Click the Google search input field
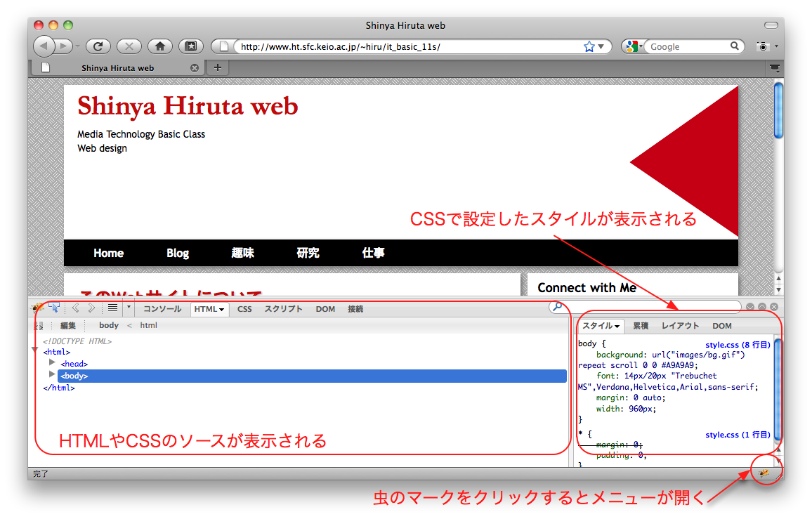Image resolution: width=812 pixels, height=519 pixels. pyautogui.click(x=688, y=46)
